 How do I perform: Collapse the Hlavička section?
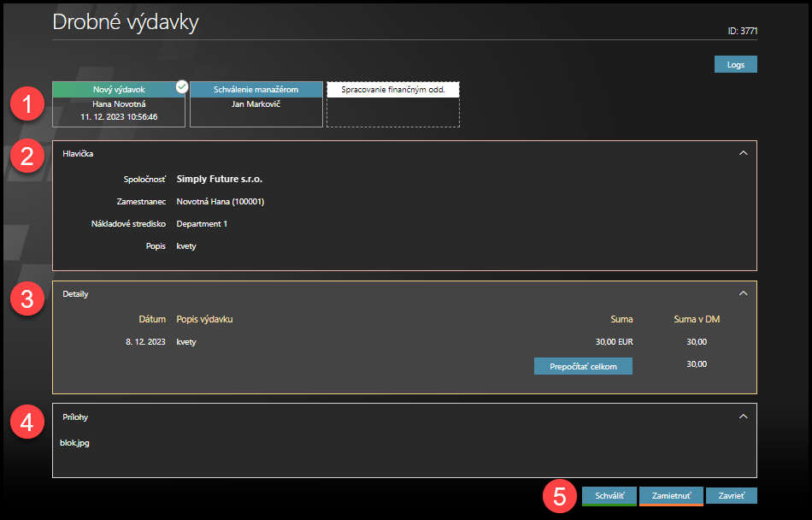click(743, 153)
